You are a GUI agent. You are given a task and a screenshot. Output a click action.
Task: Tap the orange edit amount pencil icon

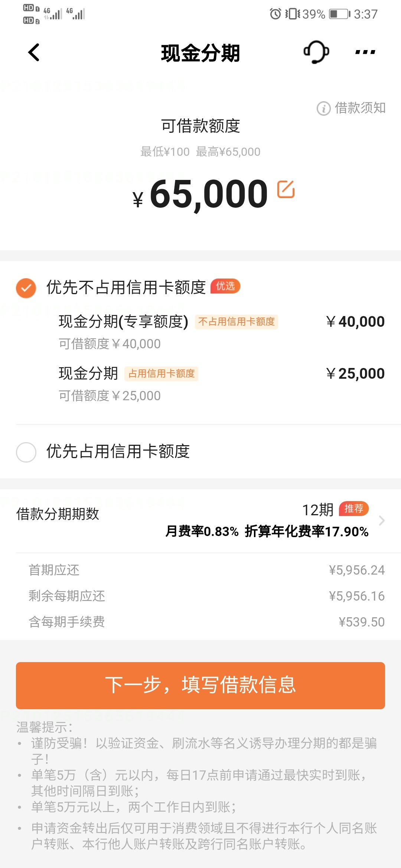(286, 189)
